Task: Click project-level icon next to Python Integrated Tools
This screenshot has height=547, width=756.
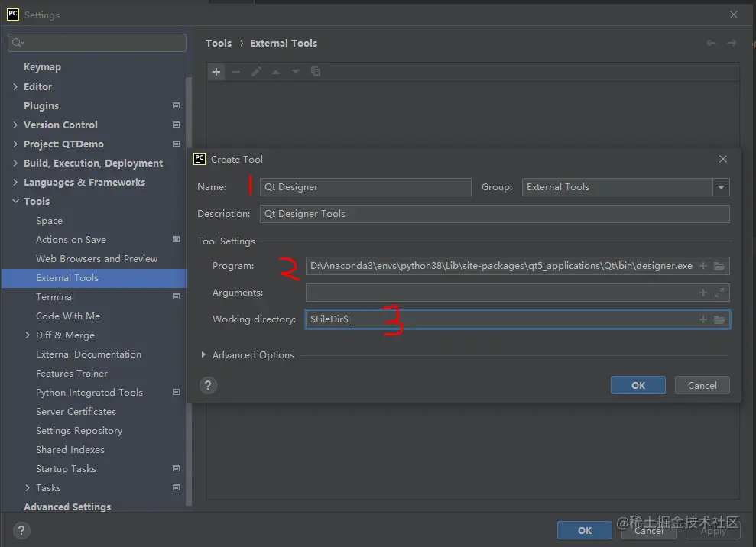Action: coord(176,393)
